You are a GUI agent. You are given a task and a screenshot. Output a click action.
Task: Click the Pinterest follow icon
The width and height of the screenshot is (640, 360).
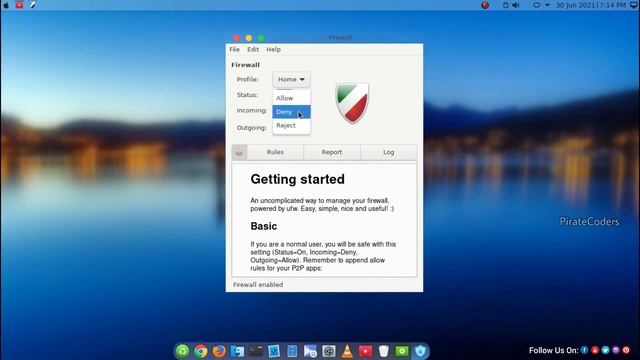[626, 350]
